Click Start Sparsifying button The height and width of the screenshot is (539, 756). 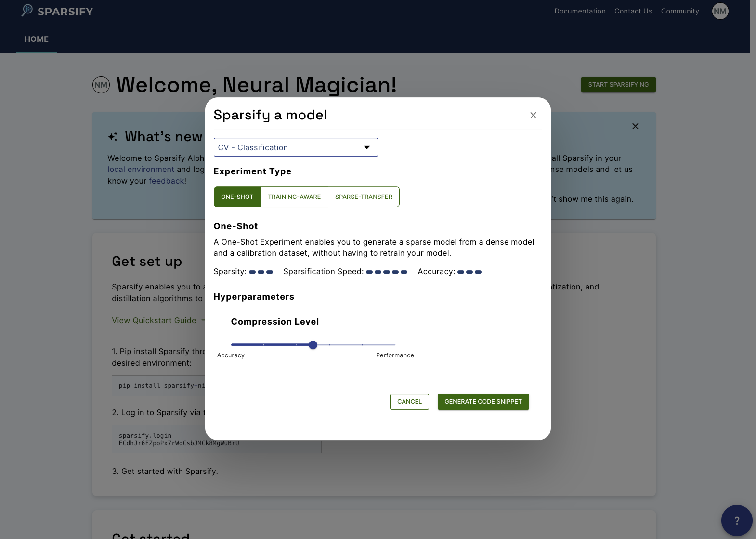[x=618, y=85]
